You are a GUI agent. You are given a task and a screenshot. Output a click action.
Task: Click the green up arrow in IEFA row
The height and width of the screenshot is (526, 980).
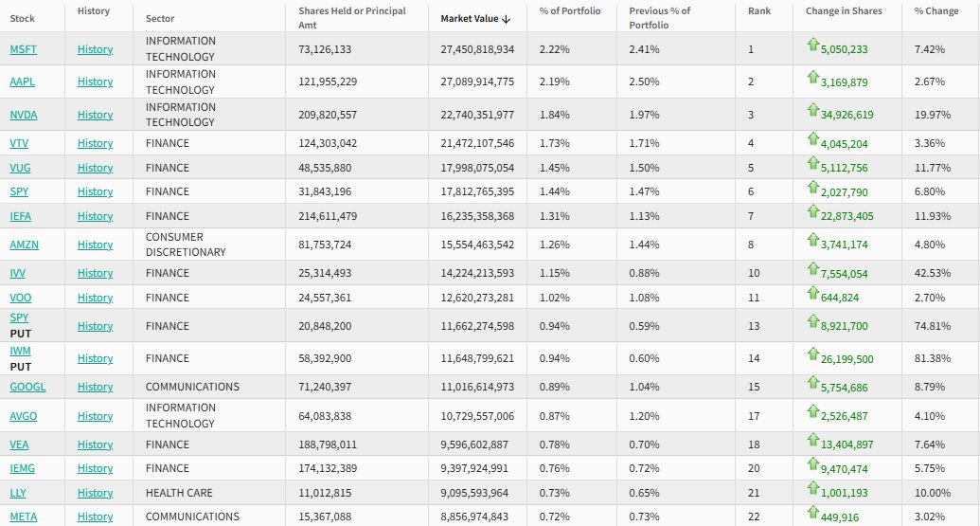[x=812, y=211]
